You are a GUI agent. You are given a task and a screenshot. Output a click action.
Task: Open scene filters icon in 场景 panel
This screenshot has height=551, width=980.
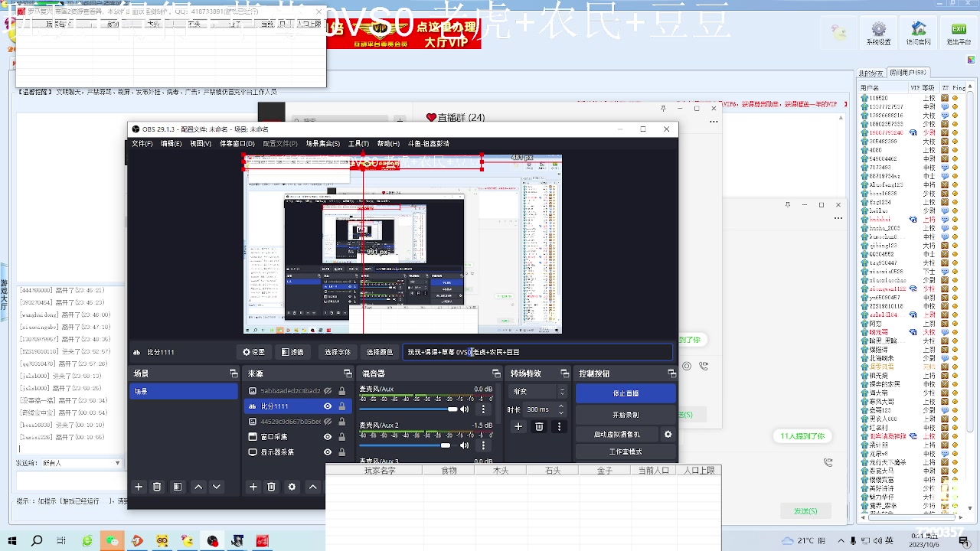(x=178, y=487)
